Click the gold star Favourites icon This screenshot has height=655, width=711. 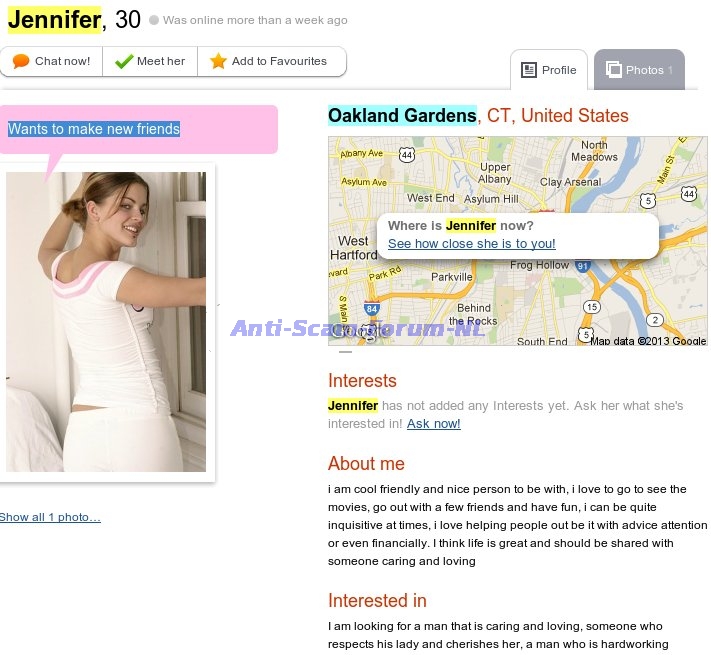point(218,61)
